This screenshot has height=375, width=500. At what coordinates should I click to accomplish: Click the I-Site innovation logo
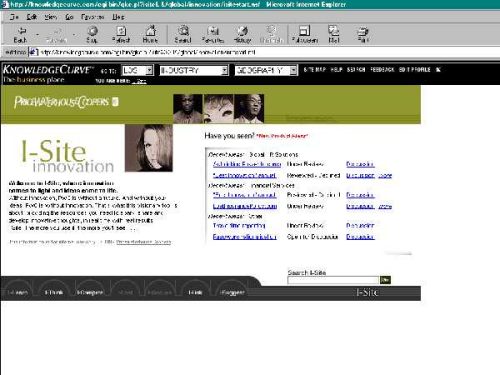[x=67, y=156]
